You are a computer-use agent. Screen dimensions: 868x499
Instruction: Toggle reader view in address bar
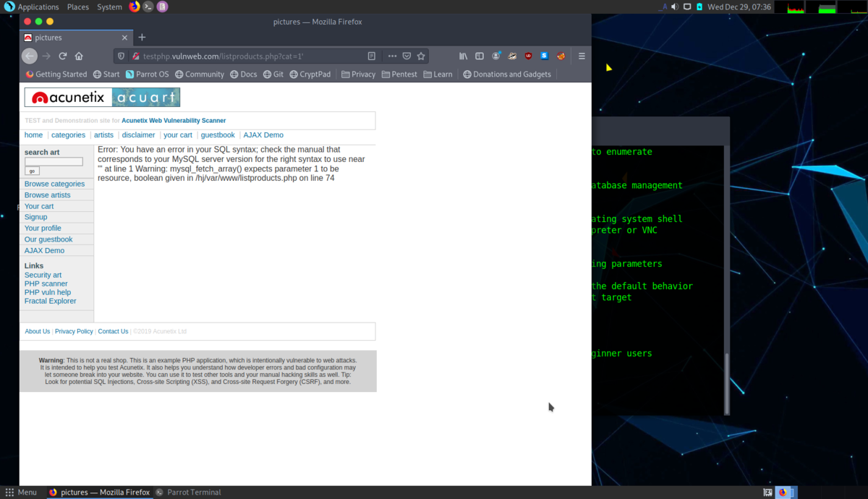pyautogui.click(x=371, y=56)
